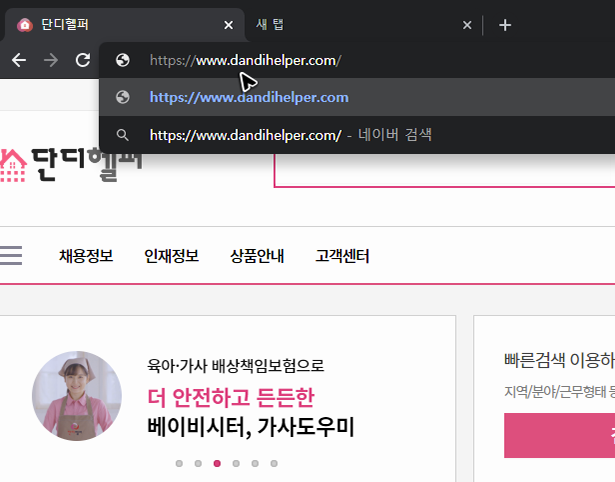The image size is (615, 482).
Task: Close the 새 탭 tab
Action: 467,25
